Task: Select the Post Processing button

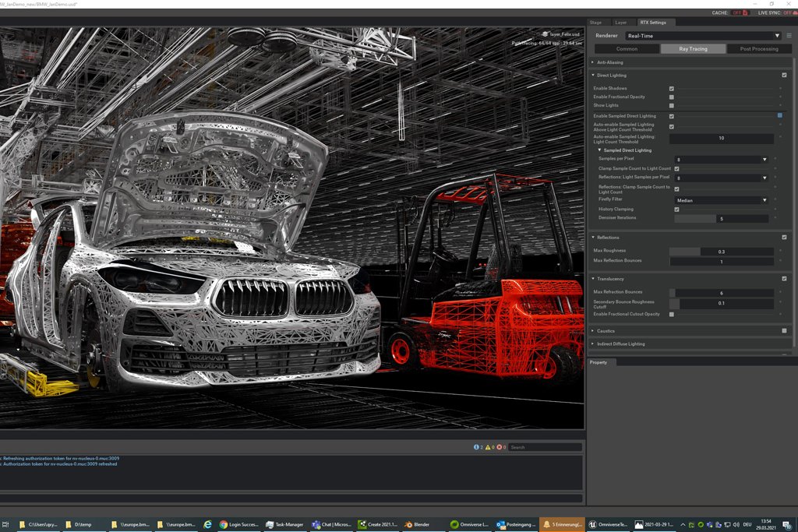Action: [x=759, y=49]
